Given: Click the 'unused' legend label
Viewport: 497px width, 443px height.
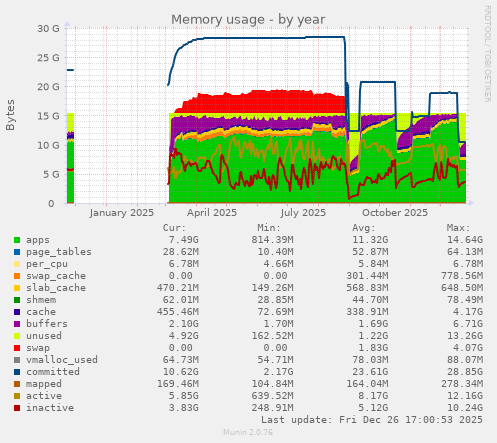Looking at the screenshot, I should coord(44,336).
